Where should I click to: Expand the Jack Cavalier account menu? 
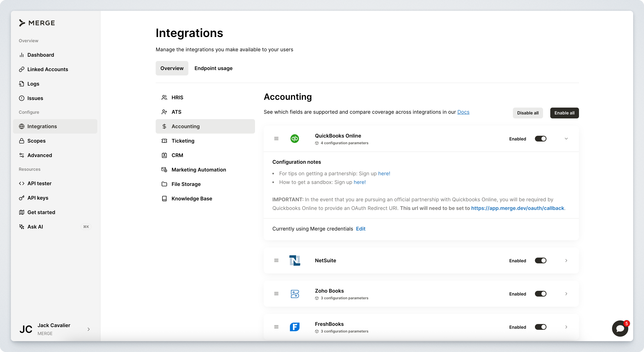click(88, 329)
